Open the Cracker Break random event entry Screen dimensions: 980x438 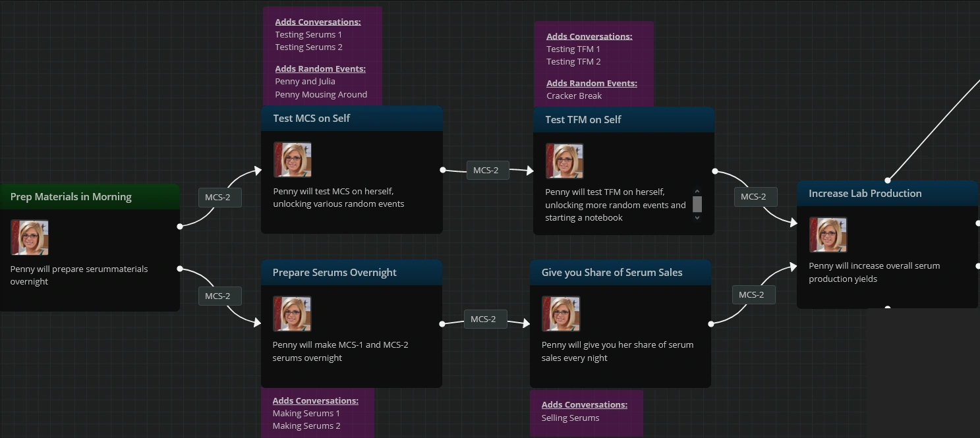click(574, 96)
